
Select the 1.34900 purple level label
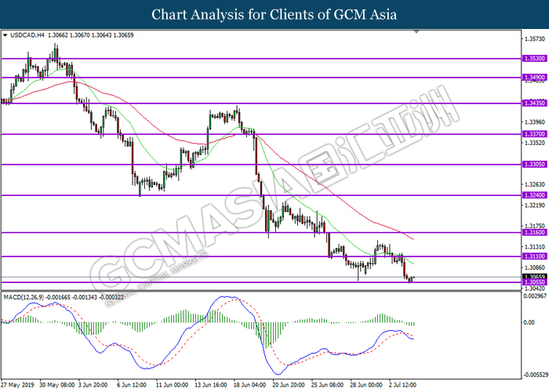point(534,77)
